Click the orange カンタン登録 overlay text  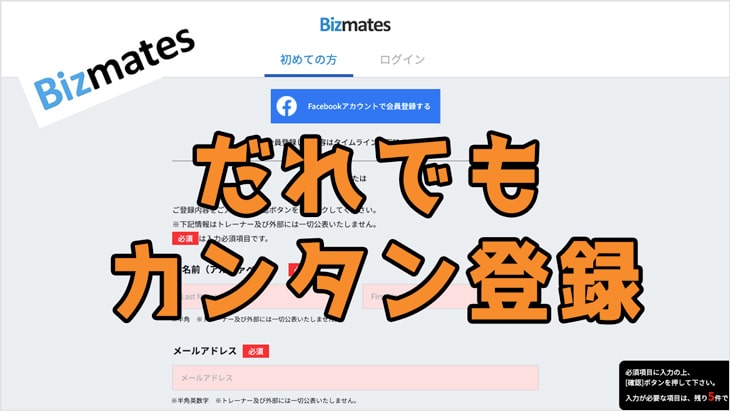(378, 282)
